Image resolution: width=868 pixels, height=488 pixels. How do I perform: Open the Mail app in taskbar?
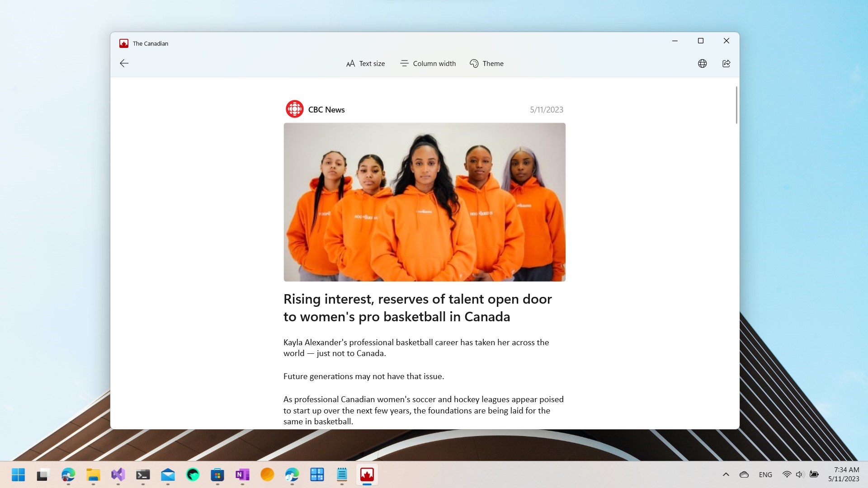168,474
